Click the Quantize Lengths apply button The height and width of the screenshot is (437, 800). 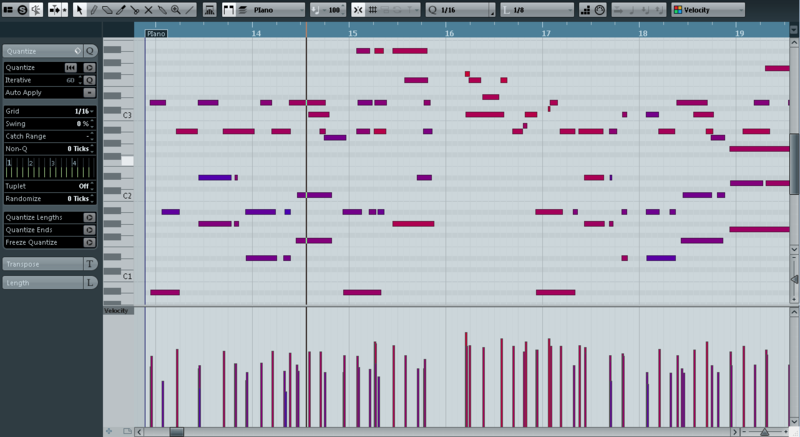pos(89,217)
